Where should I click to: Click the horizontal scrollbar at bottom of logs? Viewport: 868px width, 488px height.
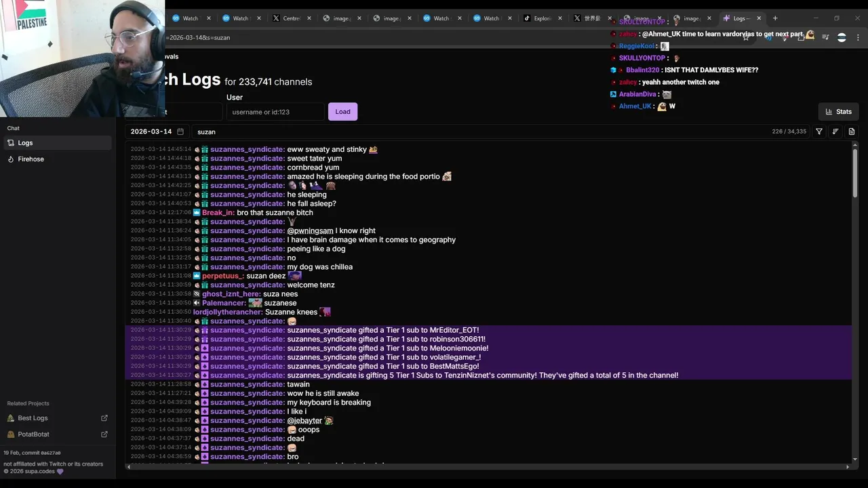pyautogui.click(x=487, y=467)
